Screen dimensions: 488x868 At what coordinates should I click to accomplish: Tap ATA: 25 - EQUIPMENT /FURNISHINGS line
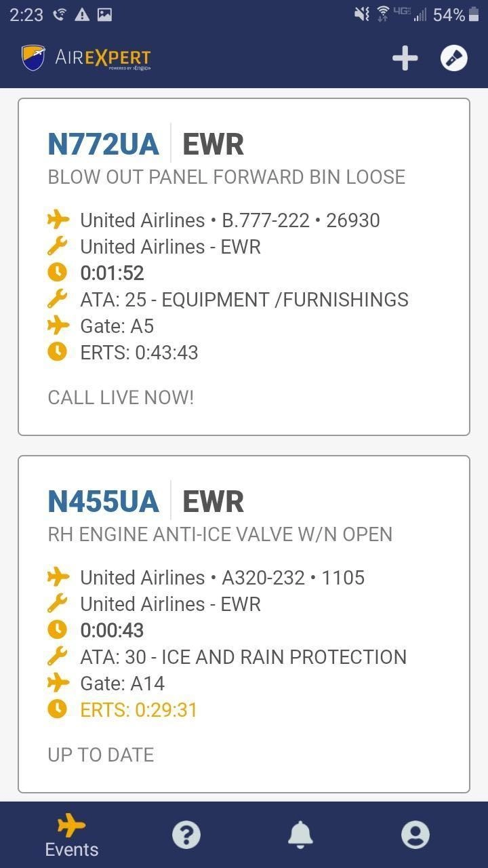pos(244,299)
